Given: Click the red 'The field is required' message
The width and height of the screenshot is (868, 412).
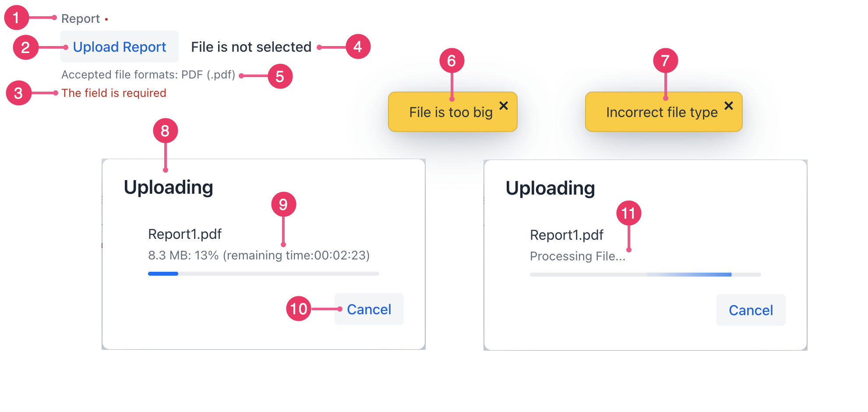Looking at the screenshot, I should coord(114,93).
